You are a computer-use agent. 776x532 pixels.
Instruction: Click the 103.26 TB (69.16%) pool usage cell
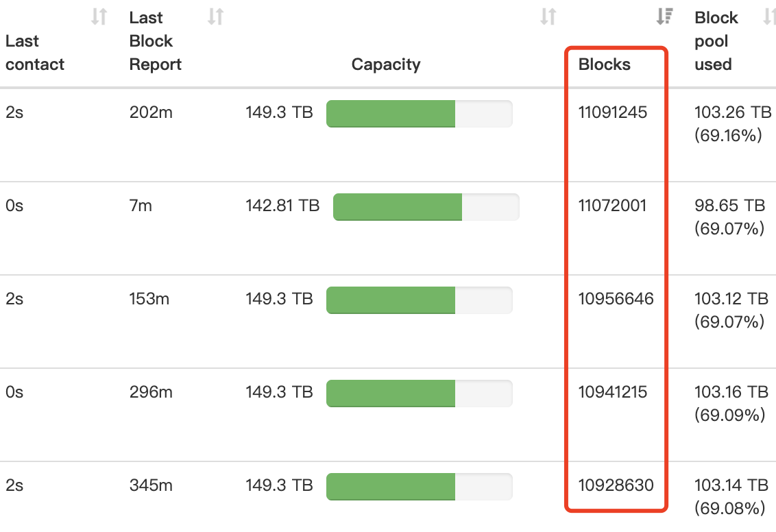(x=732, y=123)
